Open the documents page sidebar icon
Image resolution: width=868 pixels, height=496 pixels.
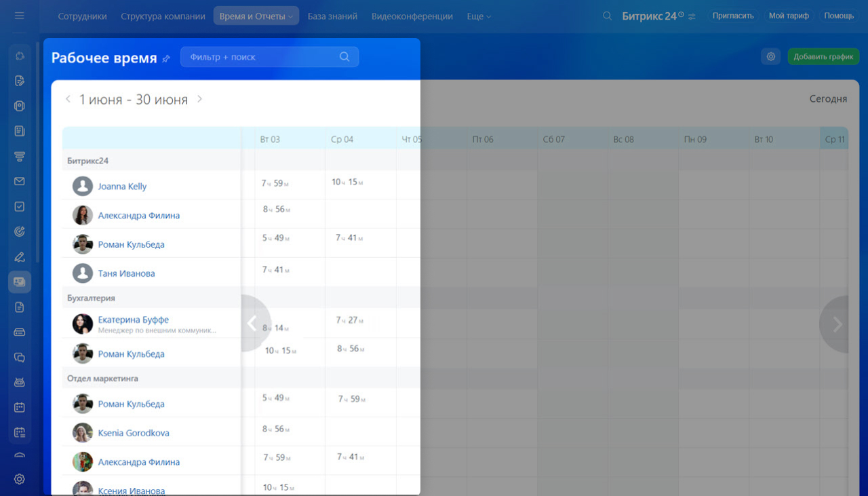coord(20,307)
